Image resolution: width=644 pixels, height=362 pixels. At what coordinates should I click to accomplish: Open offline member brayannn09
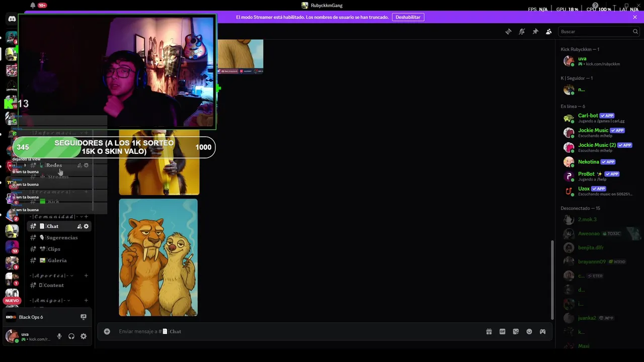click(x=599, y=262)
